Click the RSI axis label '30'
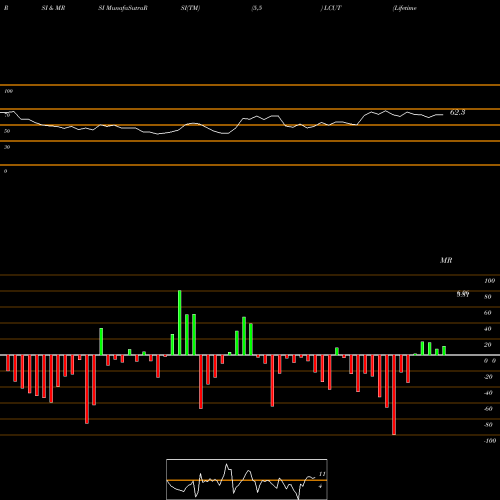 (x=7, y=147)
